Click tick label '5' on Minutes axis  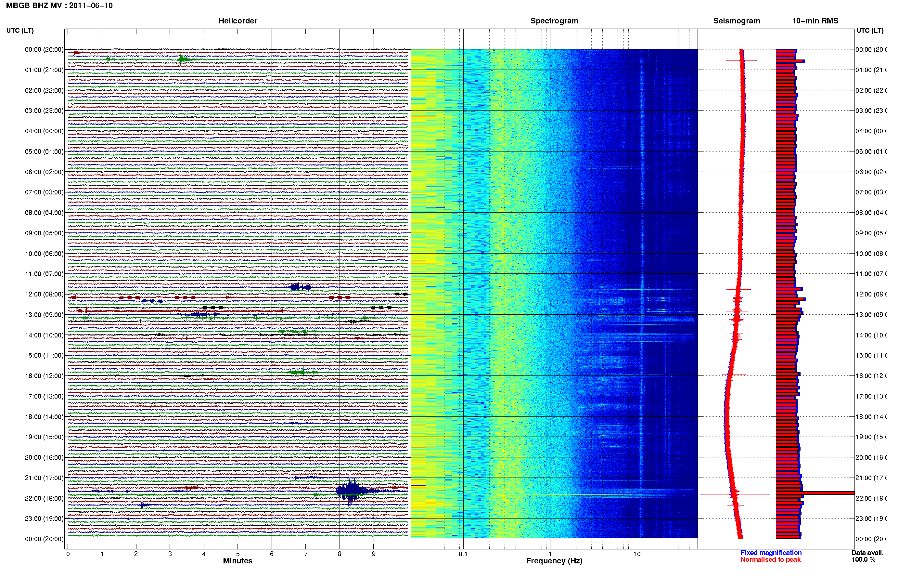click(238, 554)
